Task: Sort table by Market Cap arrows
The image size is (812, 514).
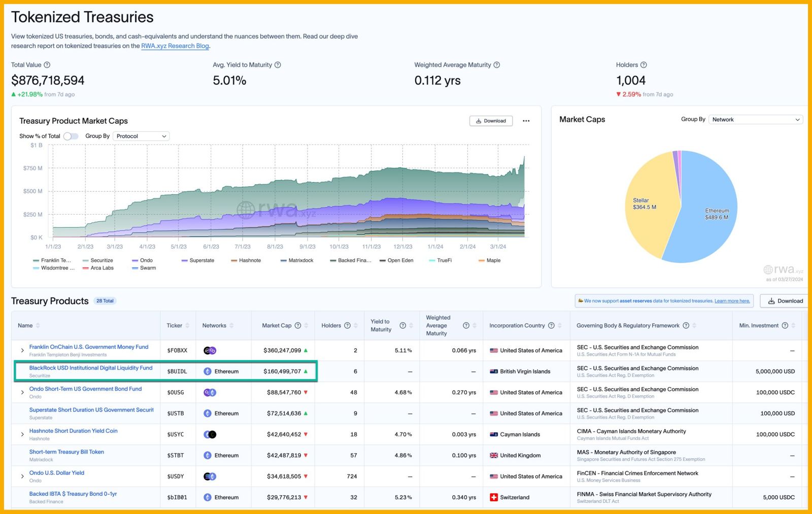Action: (x=306, y=326)
